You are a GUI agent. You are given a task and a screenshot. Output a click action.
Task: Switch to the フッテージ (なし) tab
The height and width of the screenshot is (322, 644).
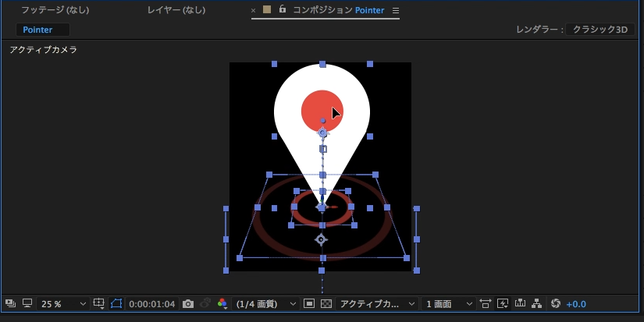(55, 11)
